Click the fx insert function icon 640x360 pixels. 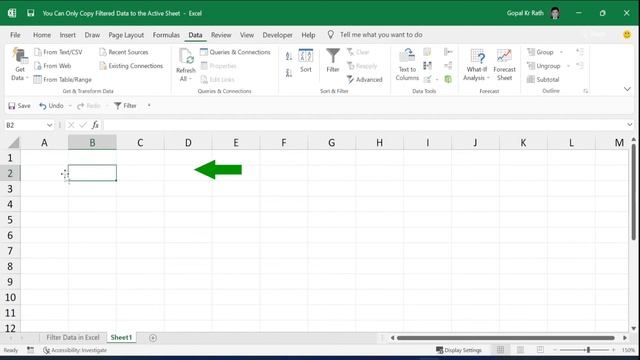pos(95,125)
